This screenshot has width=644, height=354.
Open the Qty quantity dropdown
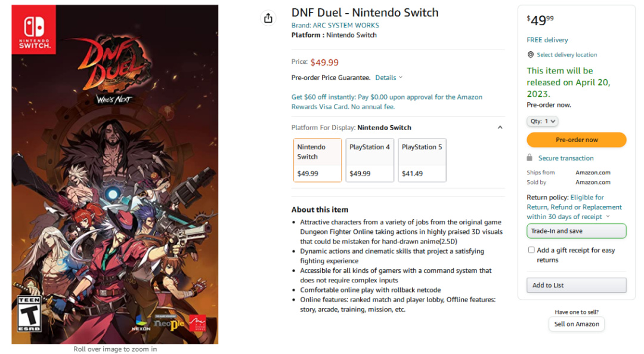[x=543, y=121]
